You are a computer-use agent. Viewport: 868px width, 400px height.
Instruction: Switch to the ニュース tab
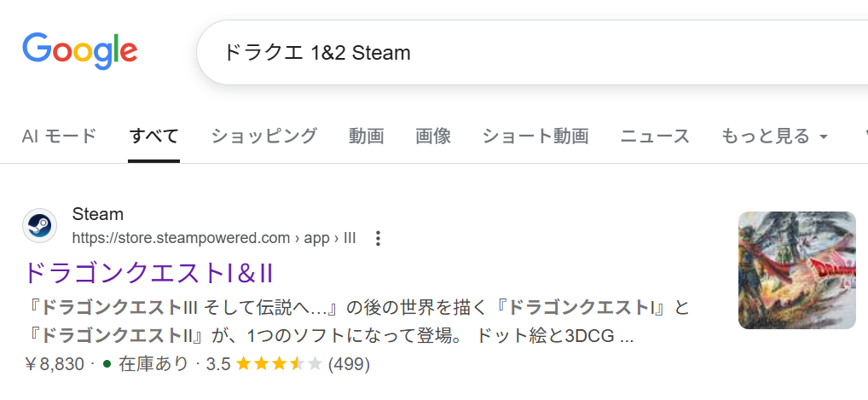point(655,136)
